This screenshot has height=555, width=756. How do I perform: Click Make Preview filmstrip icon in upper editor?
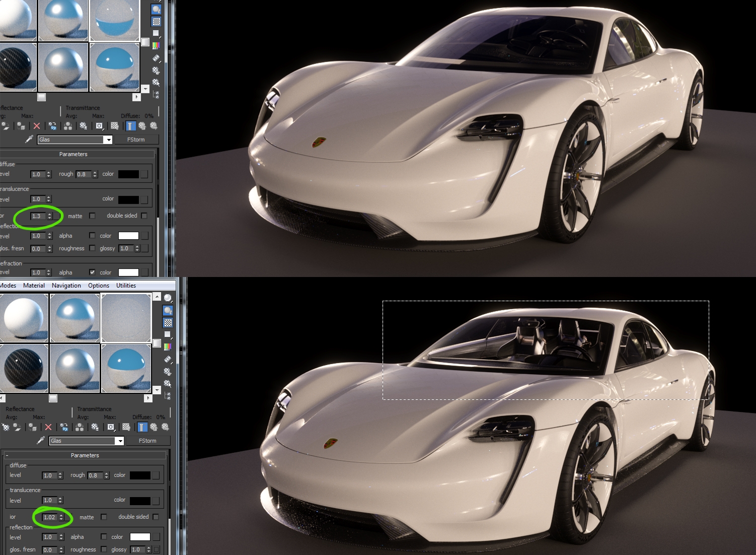(x=156, y=58)
